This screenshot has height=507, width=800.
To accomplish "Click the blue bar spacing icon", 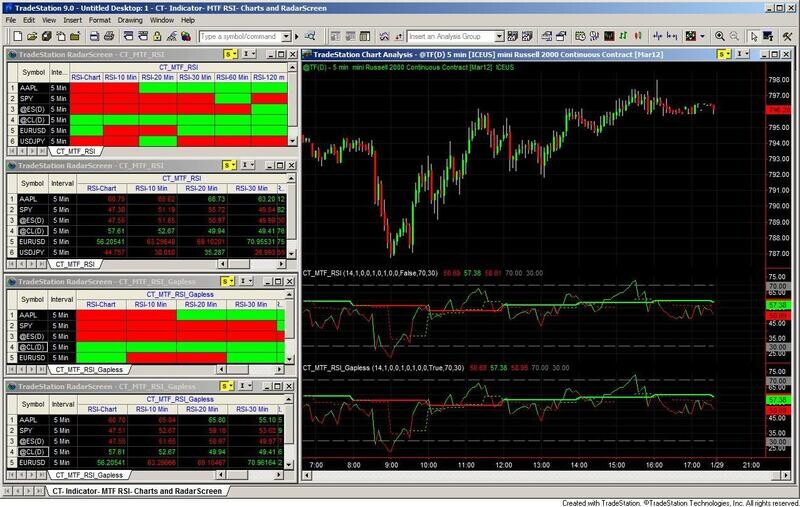I will pos(672,36).
